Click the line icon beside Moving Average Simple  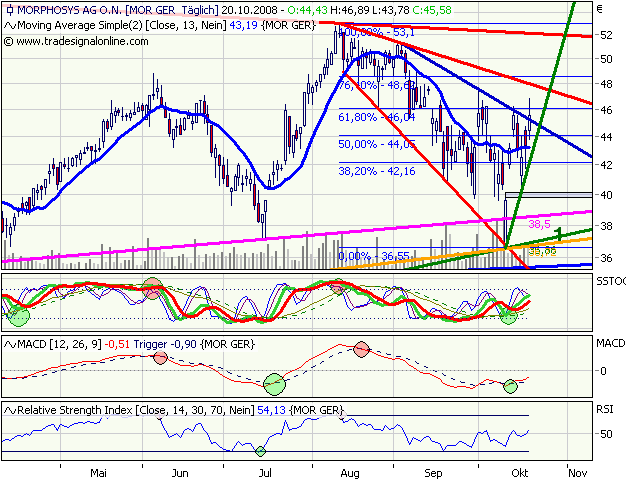coord(9,24)
